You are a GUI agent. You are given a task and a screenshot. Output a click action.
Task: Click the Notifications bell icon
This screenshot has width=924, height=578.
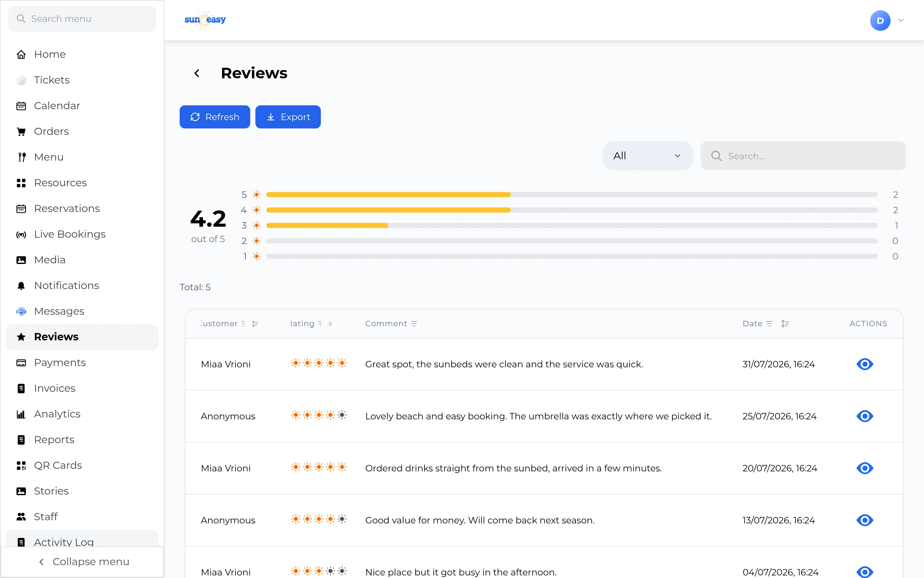coord(21,285)
